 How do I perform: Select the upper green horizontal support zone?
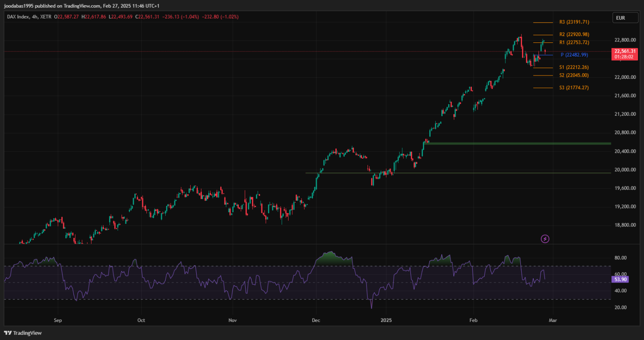515,143
